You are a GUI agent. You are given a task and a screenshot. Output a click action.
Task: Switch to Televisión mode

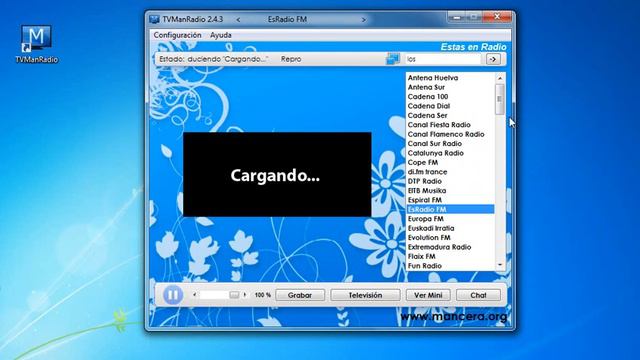click(365, 295)
